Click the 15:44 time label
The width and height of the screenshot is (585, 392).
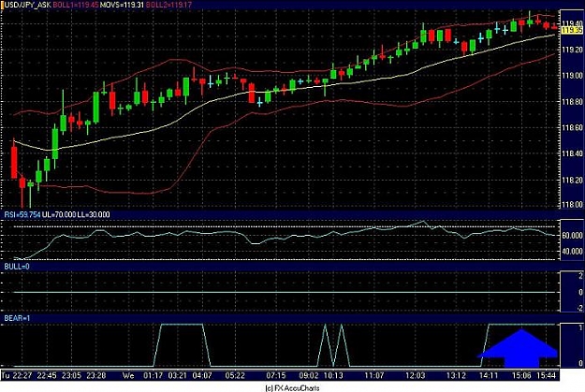546,375
